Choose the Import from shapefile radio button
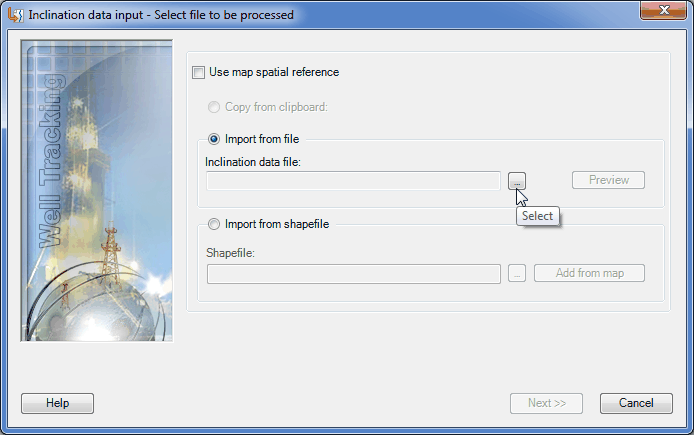 (214, 224)
